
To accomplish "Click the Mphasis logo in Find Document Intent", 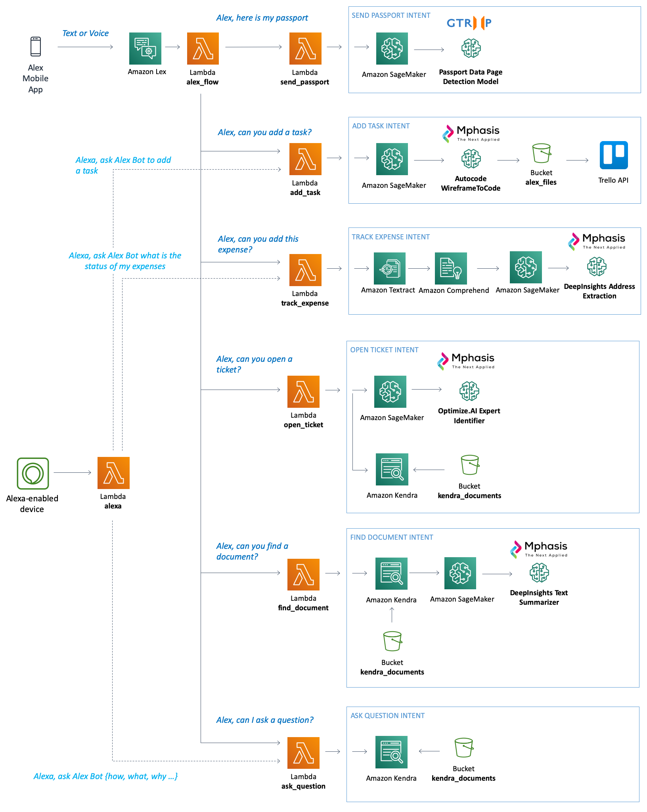I will coord(539,550).
